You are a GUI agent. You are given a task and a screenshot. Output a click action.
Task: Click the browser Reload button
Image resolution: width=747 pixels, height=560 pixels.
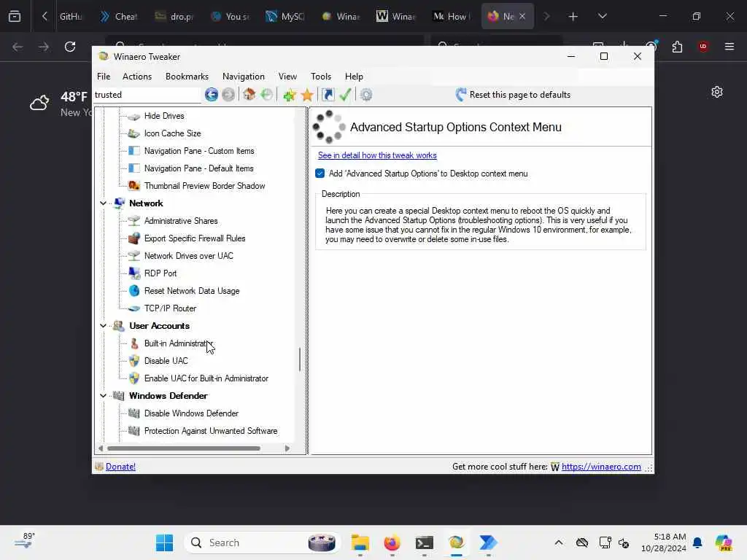click(70, 47)
